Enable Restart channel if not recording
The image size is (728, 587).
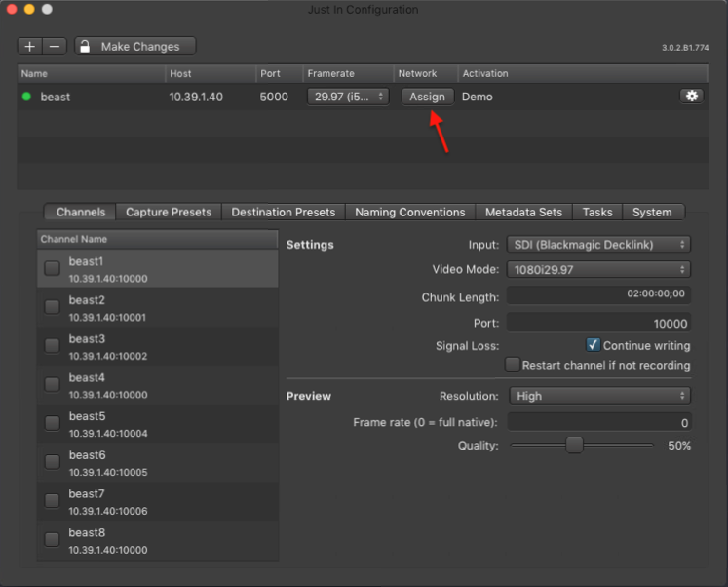(x=513, y=364)
